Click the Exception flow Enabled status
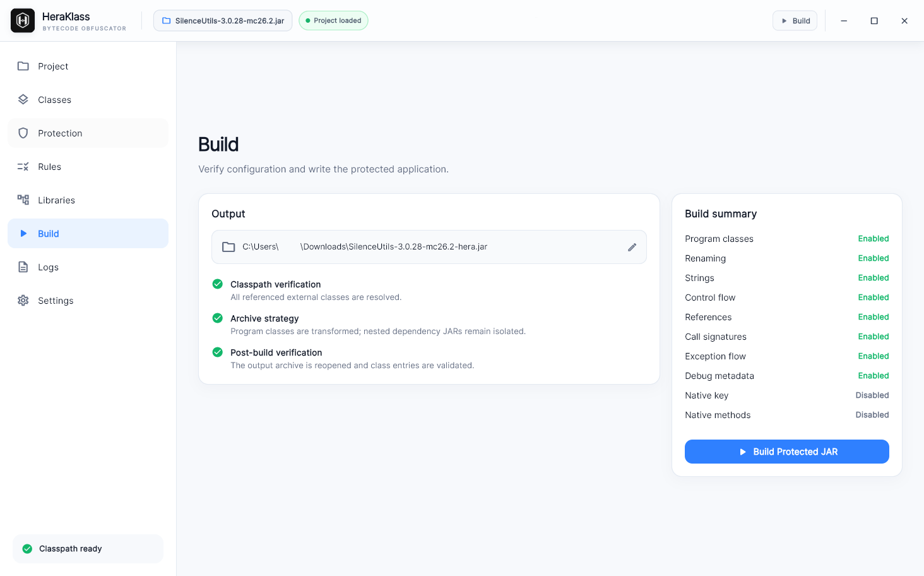Screen dimensions: 924x576 pyautogui.click(x=874, y=356)
